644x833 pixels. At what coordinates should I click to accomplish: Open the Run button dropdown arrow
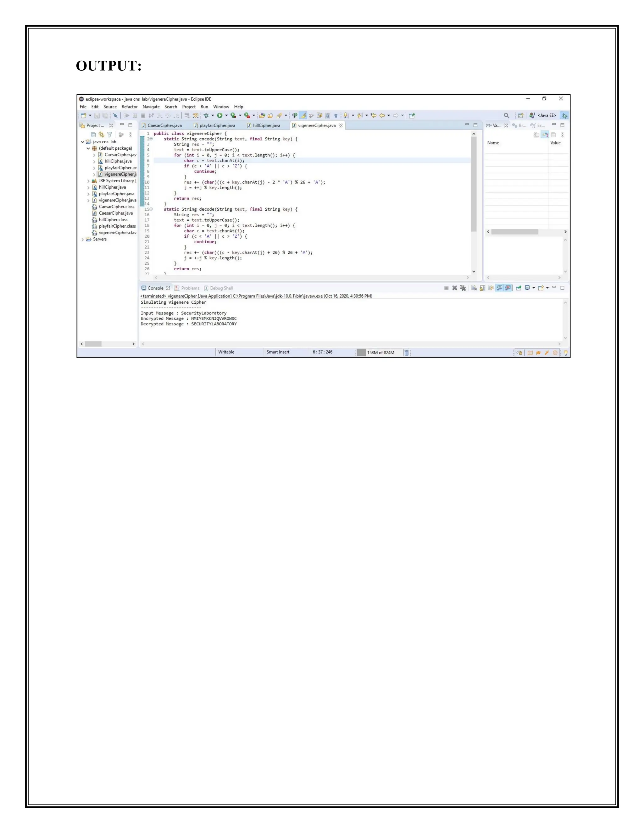(x=226, y=116)
